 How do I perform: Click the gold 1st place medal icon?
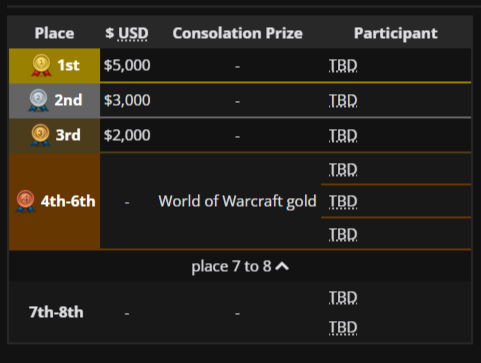click(x=41, y=65)
